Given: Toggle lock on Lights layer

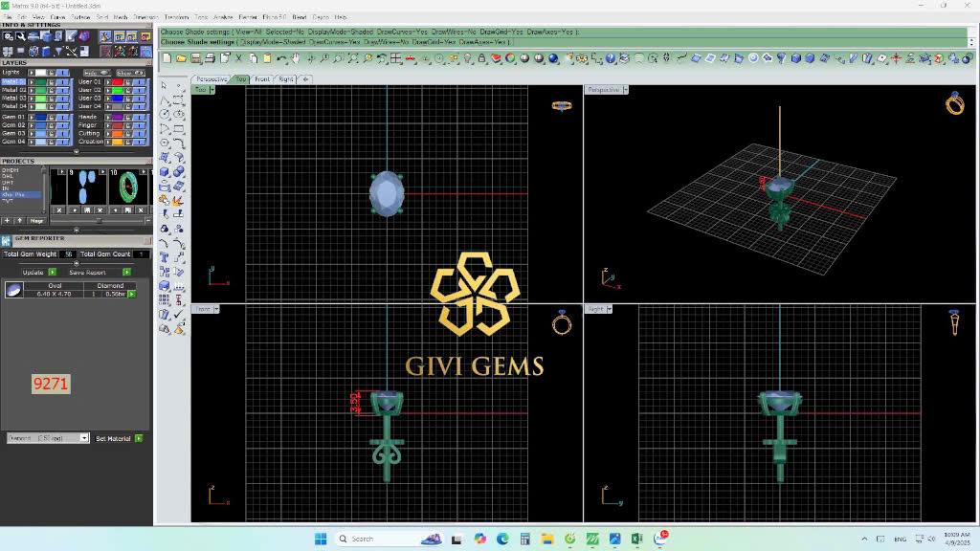Looking at the screenshot, I should (x=52, y=73).
